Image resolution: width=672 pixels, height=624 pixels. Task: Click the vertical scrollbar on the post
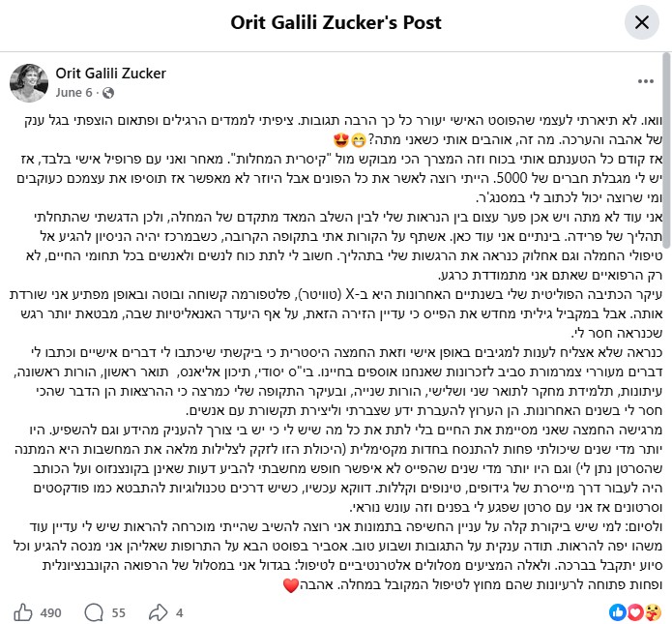point(666,150)
